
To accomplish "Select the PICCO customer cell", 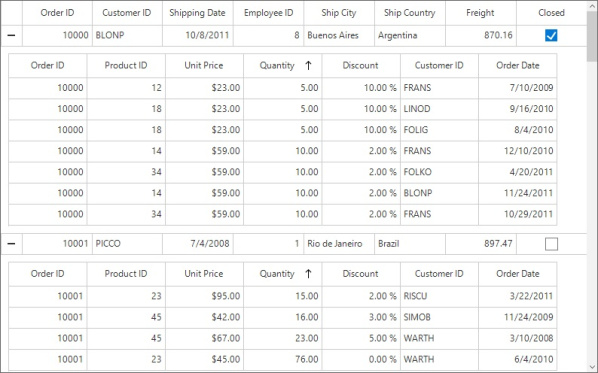I will coord(127,244).
